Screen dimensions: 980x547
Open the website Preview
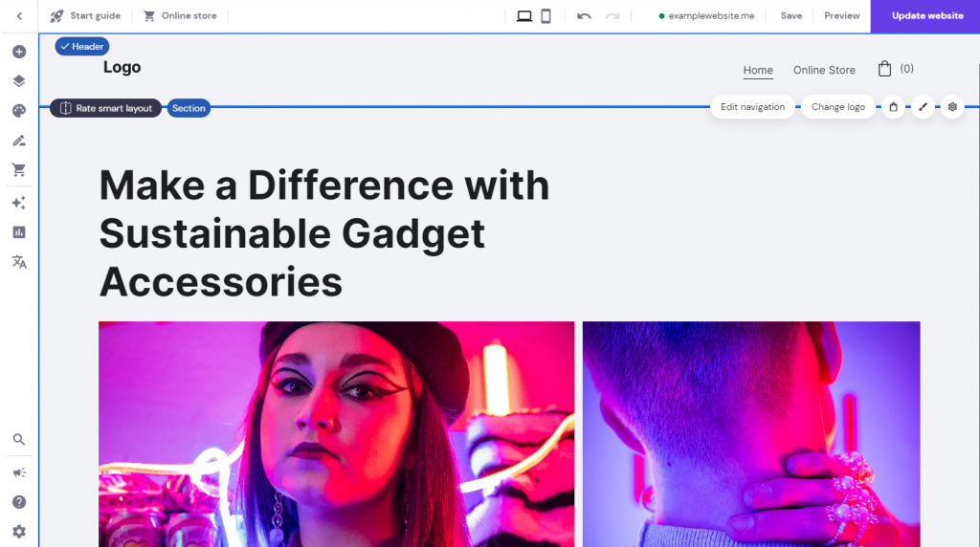click(841, 15)
